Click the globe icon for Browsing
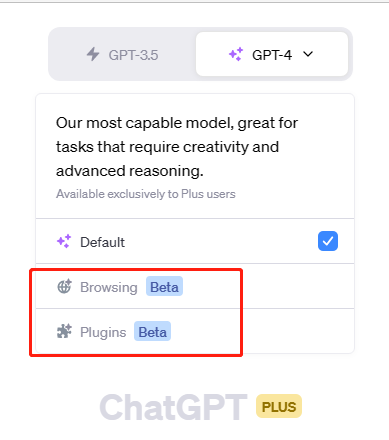Image resolution: width=389 pixels, height=440 pixels. coord(64,286)
